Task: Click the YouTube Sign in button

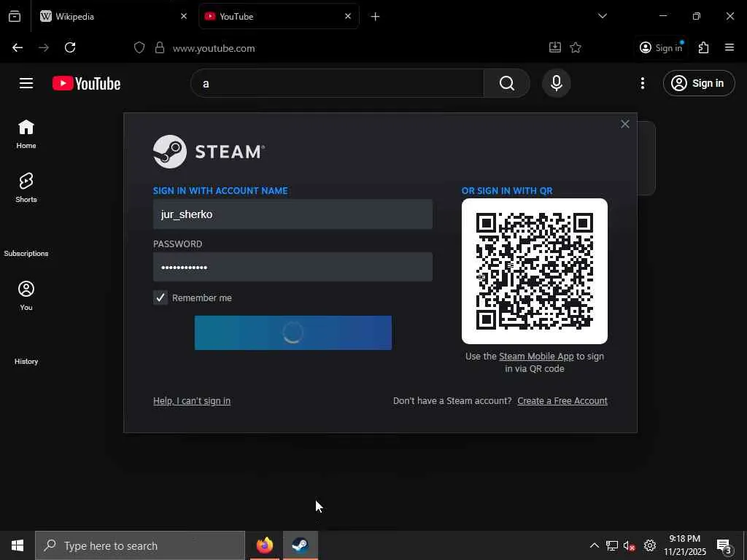Action: coord(698,83)
